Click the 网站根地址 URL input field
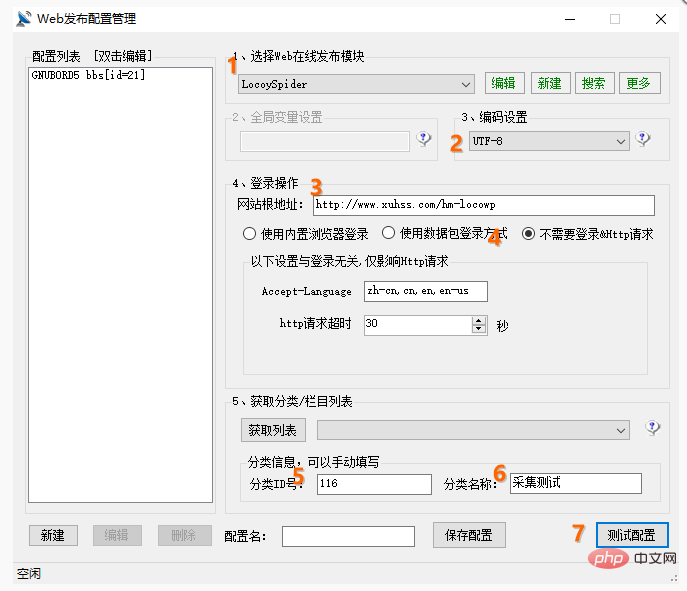 click(483, 205)
